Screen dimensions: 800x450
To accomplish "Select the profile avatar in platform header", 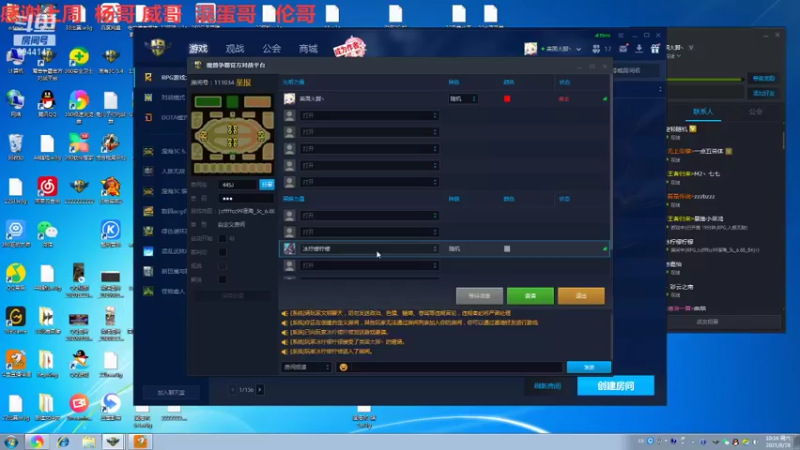I will [x=530, y=48].
